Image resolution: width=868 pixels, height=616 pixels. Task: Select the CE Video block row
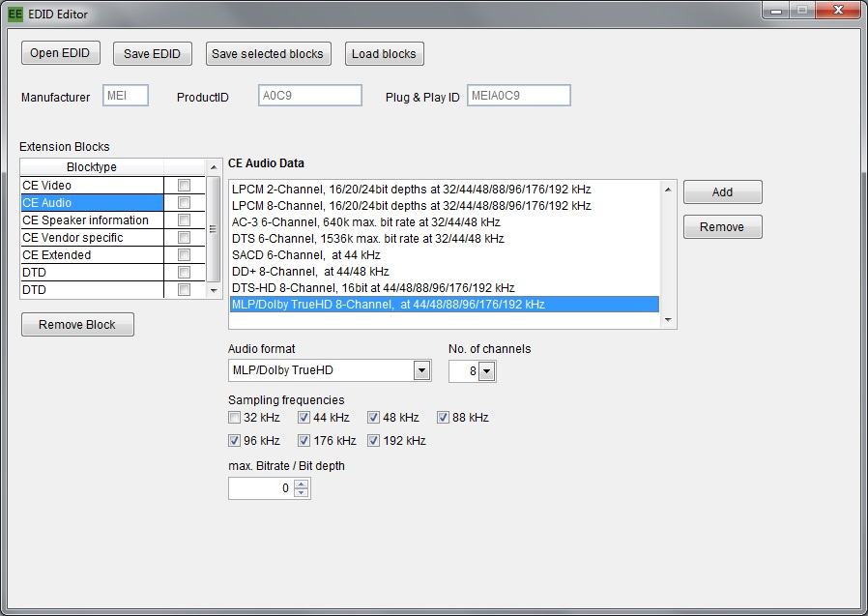(x=92, y=185)
